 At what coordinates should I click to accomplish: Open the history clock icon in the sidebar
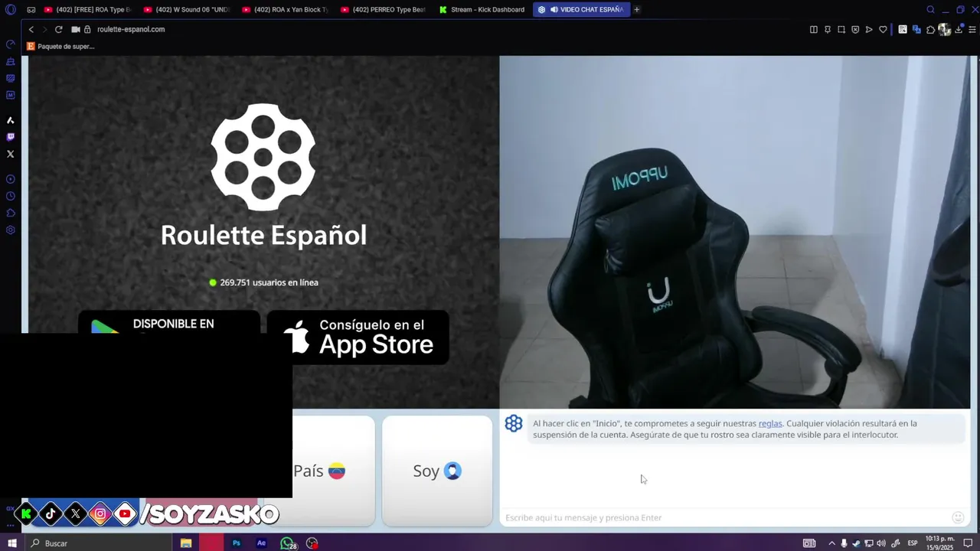11,196
